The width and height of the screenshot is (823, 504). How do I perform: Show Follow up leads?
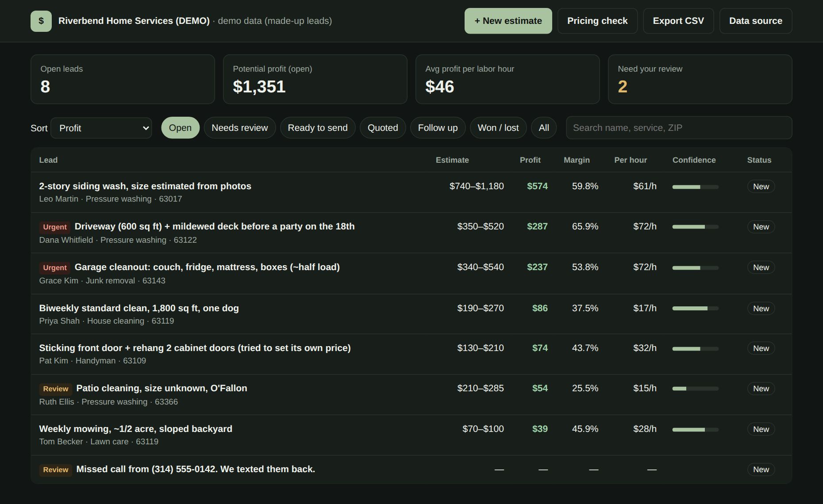tap(438, 128)
